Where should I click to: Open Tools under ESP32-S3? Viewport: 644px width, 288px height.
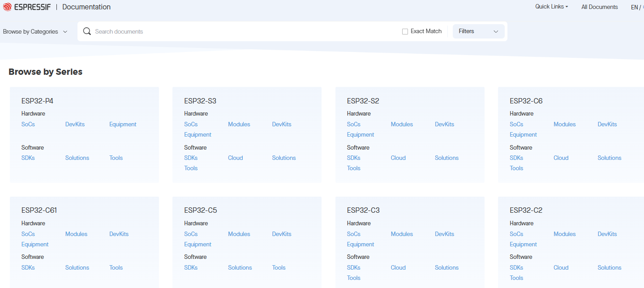click(x=191, y=168)
